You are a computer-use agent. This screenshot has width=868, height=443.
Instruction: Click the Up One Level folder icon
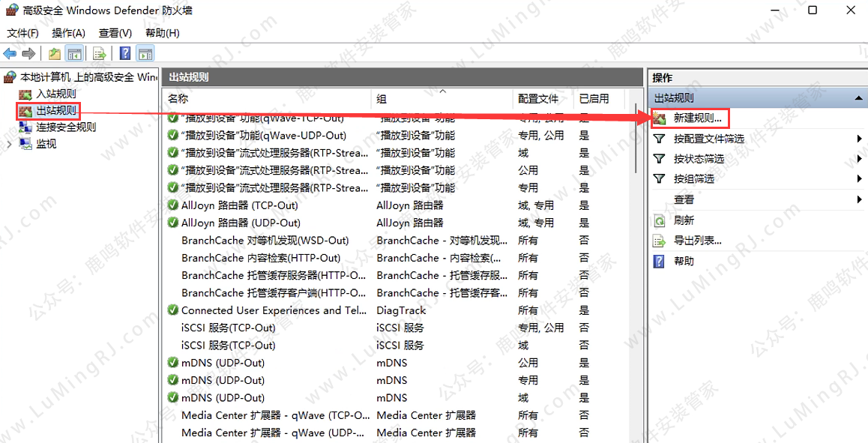point(55,53)
